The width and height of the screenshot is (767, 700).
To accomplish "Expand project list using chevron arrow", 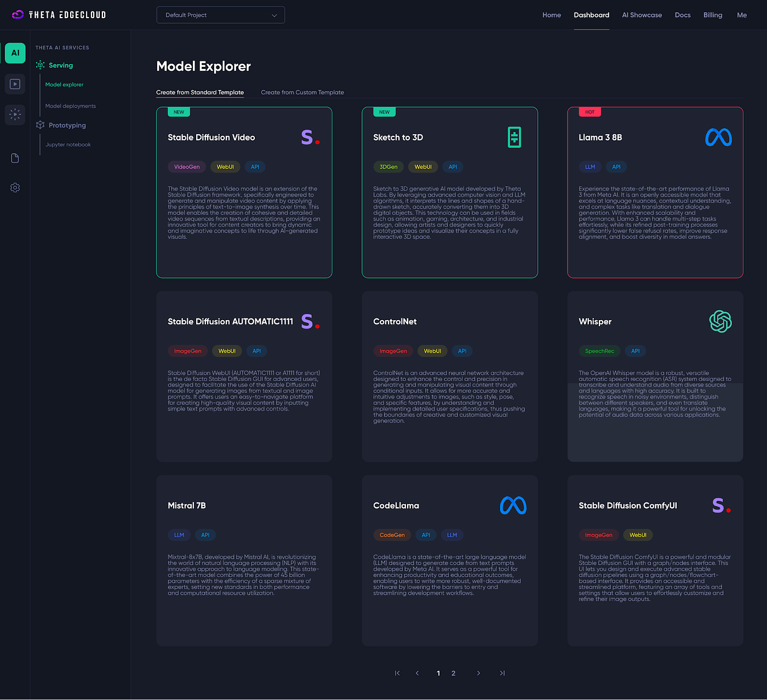I will 274,15.
